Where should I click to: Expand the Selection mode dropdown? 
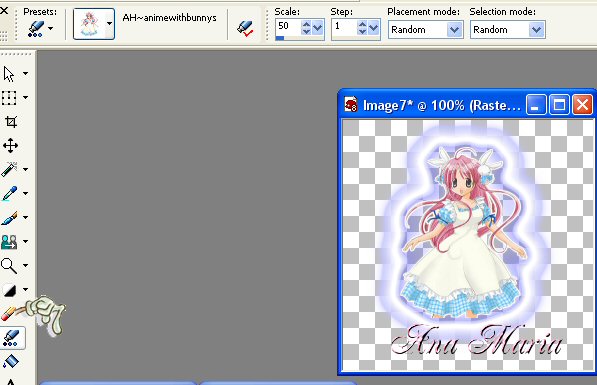pos(536,29)
